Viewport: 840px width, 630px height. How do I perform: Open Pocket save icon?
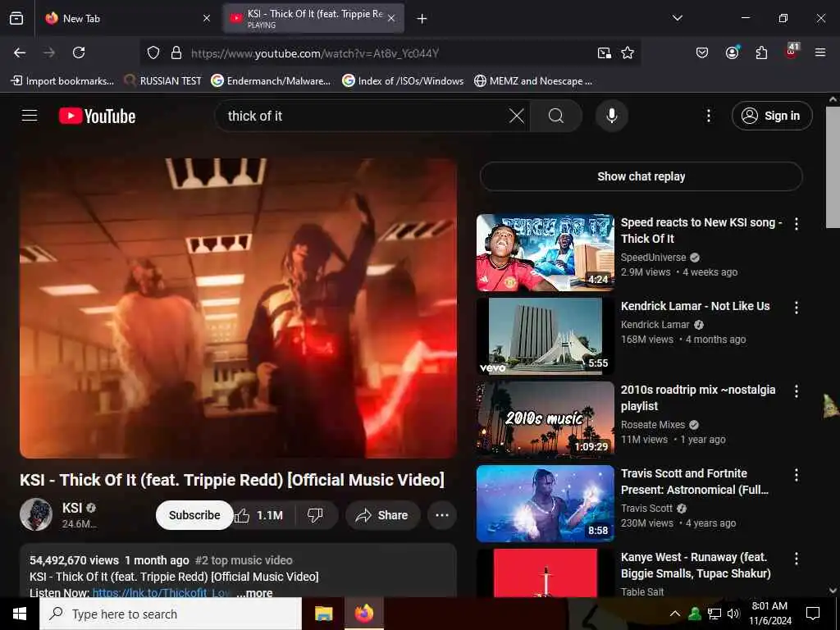[702, 52]
